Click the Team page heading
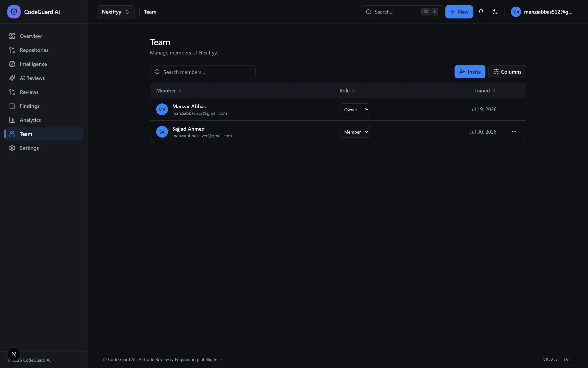 (x=160, y=42)
